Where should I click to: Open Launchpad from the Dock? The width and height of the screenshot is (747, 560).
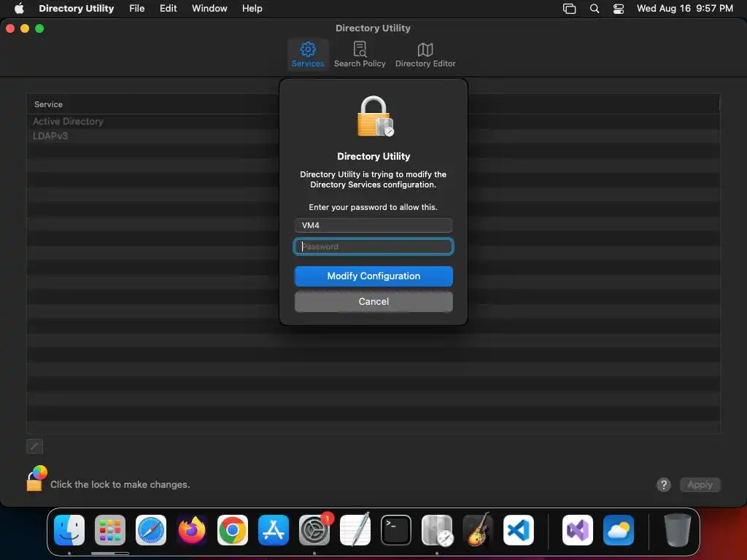point(110,530)
